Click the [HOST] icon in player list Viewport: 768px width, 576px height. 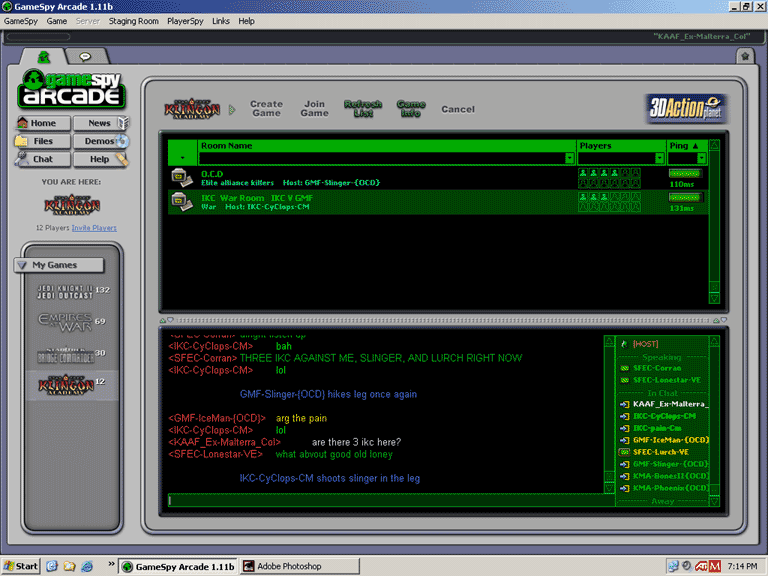point(624,344)
